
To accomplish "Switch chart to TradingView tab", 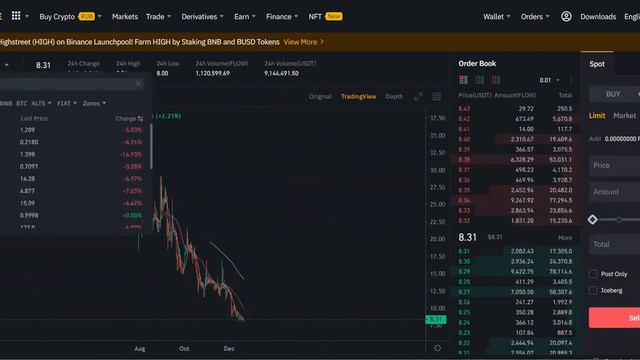I will coord(358,97).
